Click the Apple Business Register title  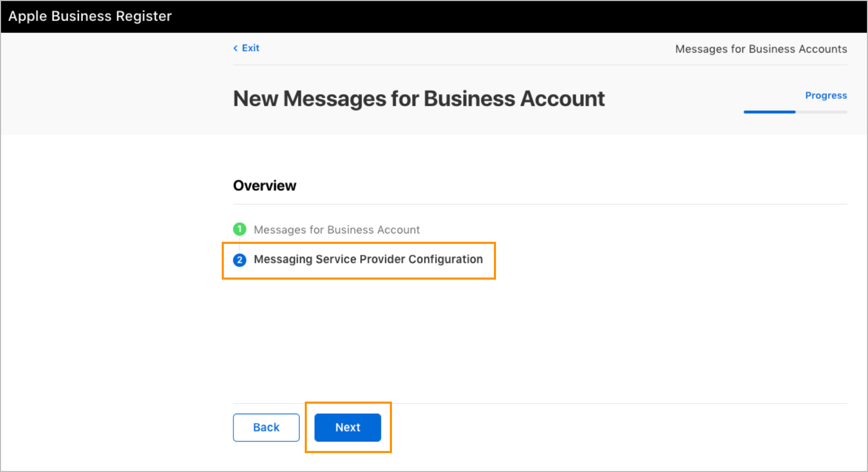(x=90, y=16)
